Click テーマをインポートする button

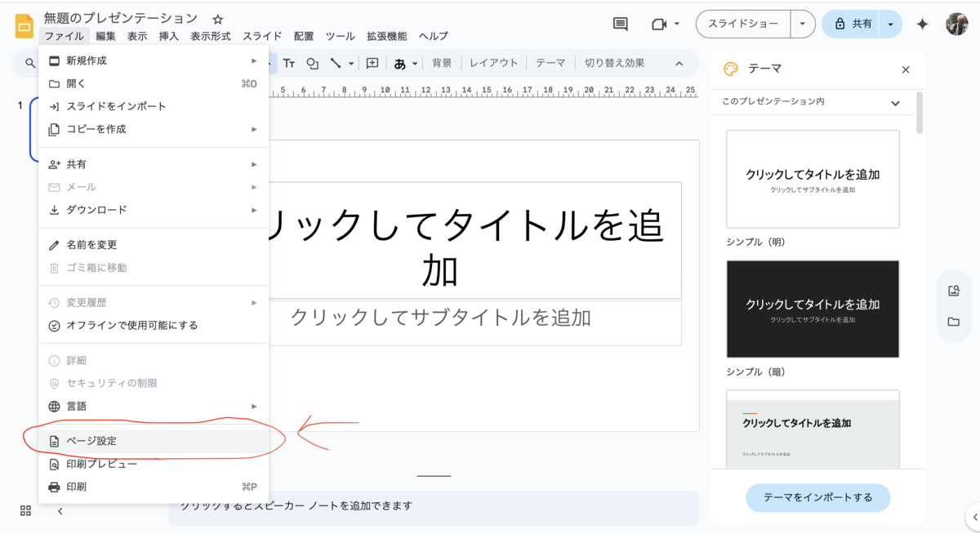(818, 497)
